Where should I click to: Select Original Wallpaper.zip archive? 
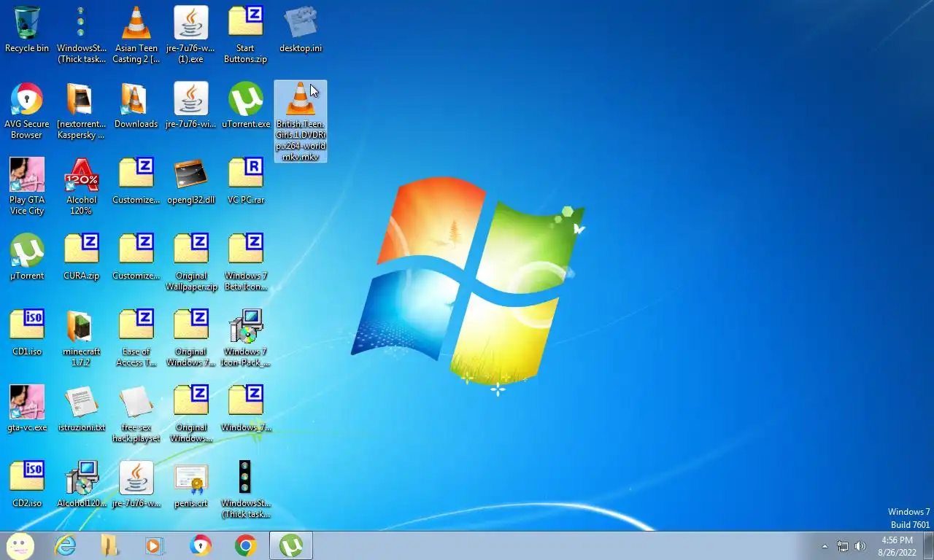(x=191, y=262)
